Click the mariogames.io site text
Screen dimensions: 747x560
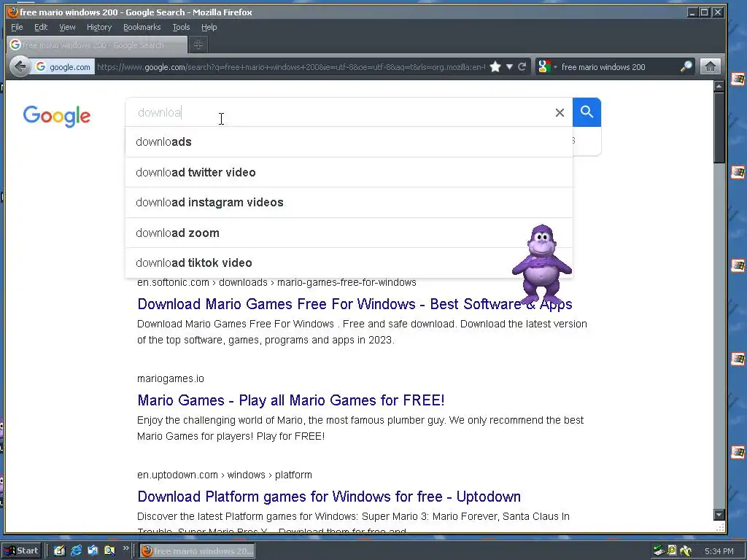[x=171, y=378]
